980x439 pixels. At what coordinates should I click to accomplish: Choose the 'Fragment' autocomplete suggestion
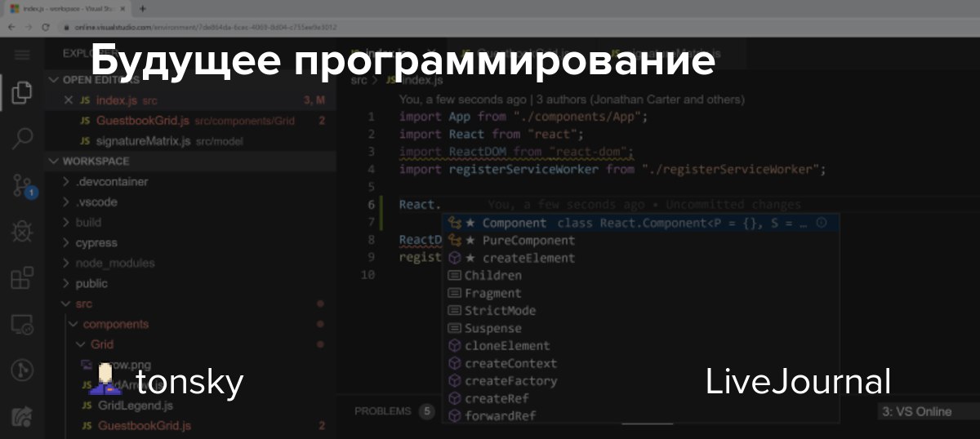coord(640,293)
